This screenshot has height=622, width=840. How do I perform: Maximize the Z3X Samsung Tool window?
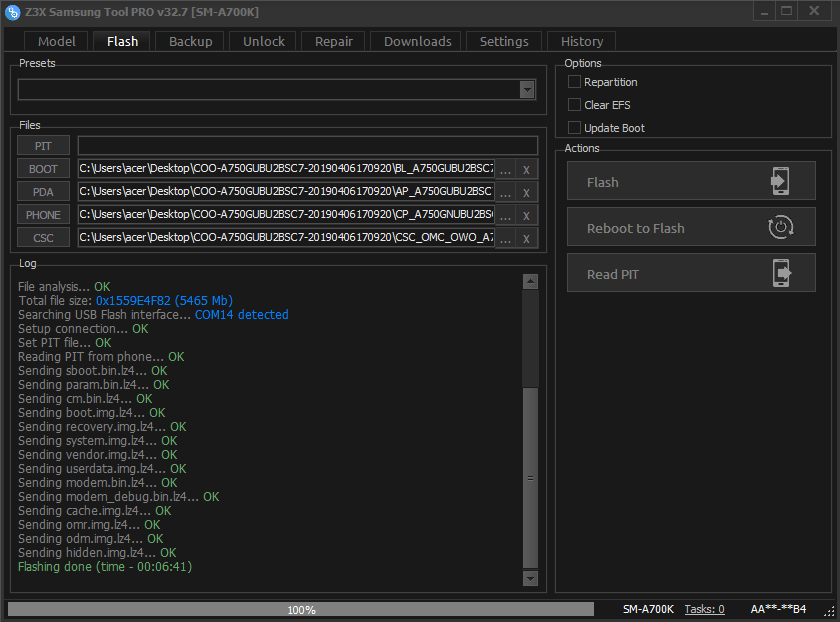coord(786,11)
